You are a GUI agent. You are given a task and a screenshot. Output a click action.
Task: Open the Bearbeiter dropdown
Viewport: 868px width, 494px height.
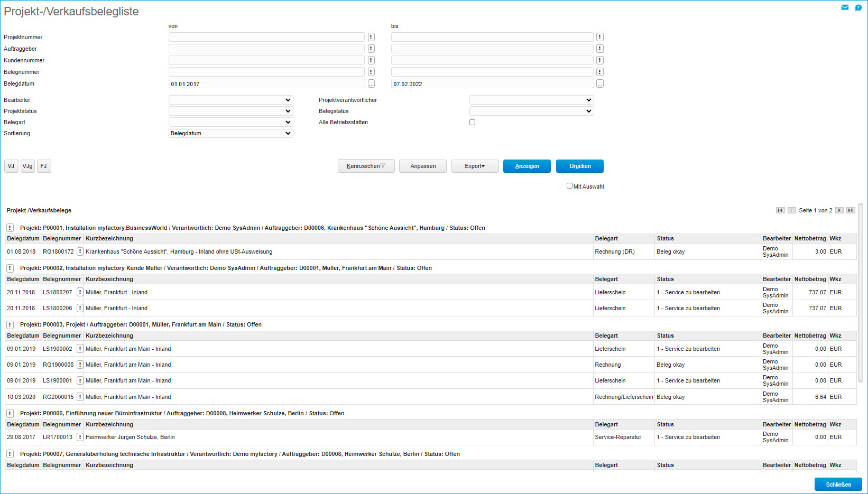pyautogui.click(x=230, y=100)
